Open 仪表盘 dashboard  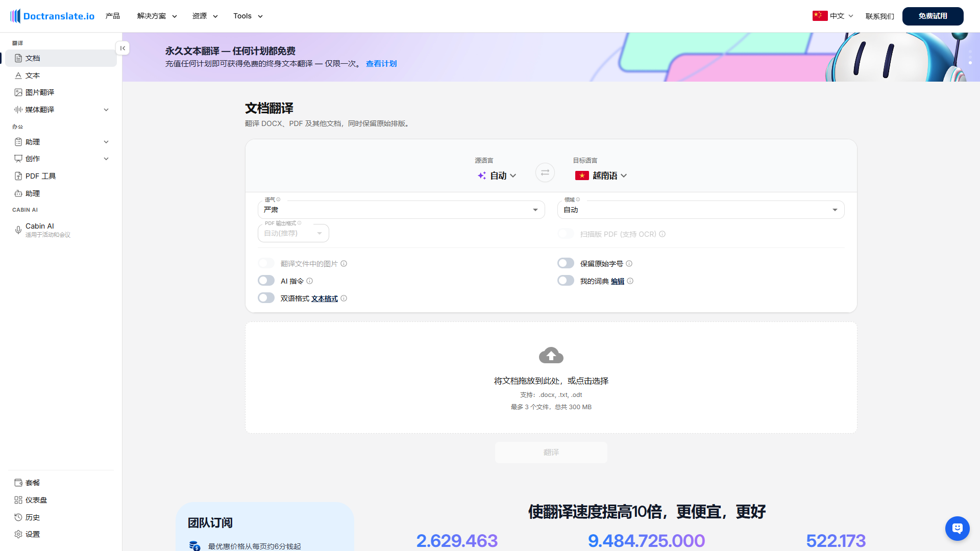61,500
